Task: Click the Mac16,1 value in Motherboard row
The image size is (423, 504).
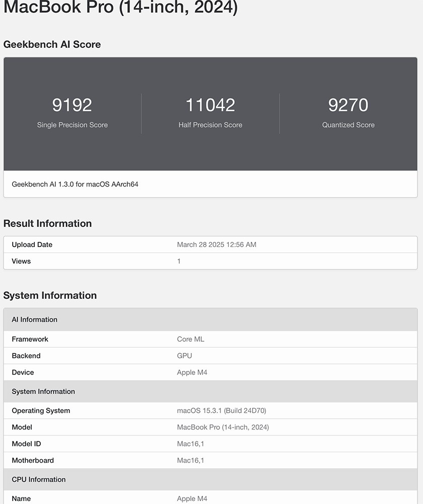Action: pyautogui.click(x=190, y=461)
